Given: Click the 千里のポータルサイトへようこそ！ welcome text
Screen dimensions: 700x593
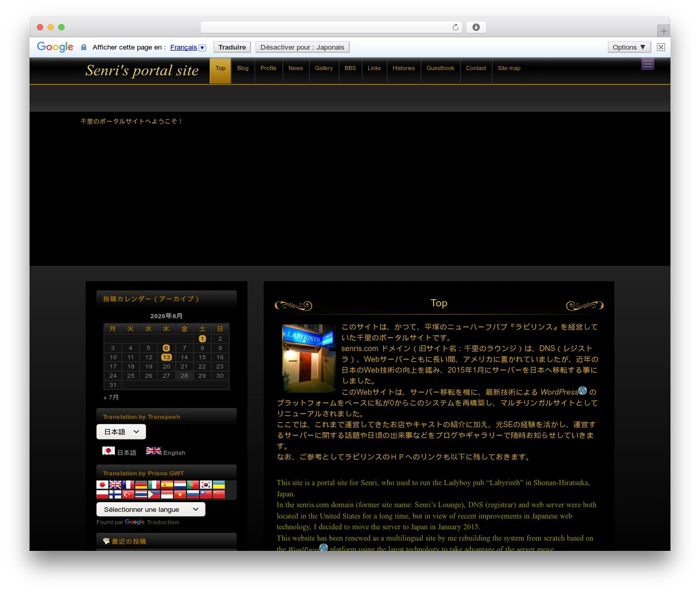Looking at the screenshot, I should click(131, 121).
